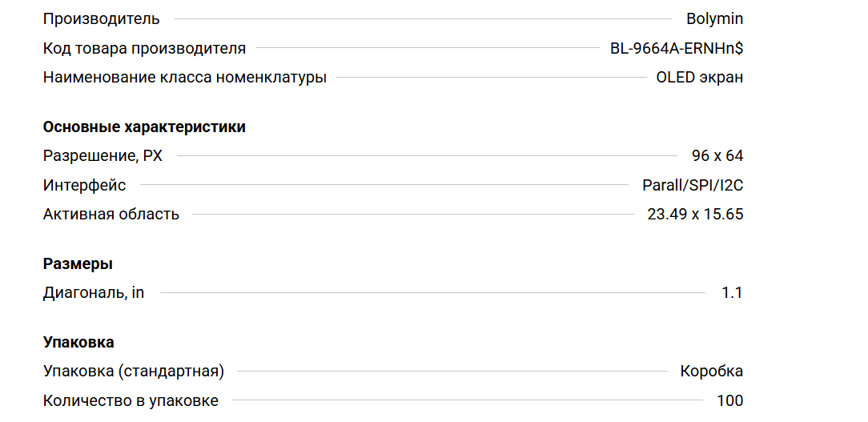Click the Bolymin manufacturer value
The image size is (868, 422).
[714, 19]
